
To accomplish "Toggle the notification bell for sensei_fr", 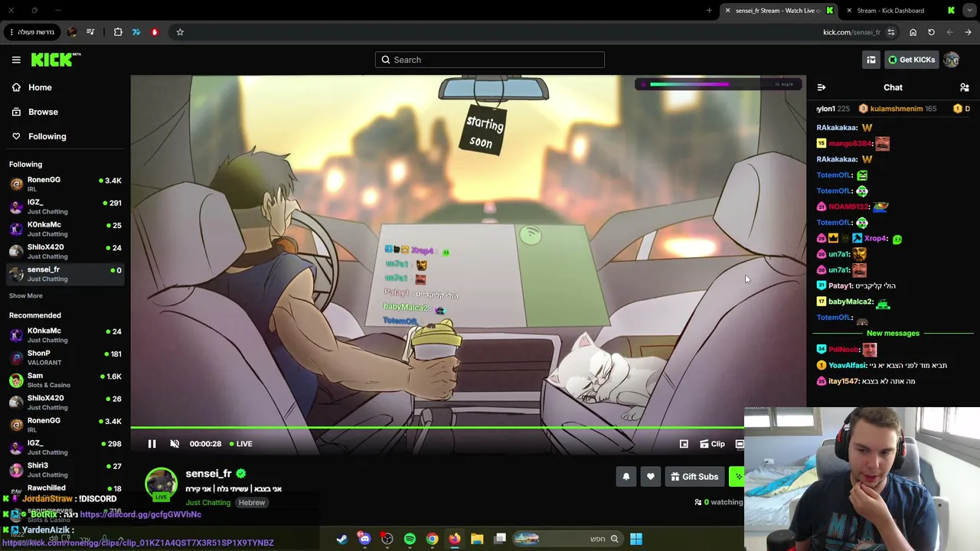I will pyautogui.click(x=626, y=477).
